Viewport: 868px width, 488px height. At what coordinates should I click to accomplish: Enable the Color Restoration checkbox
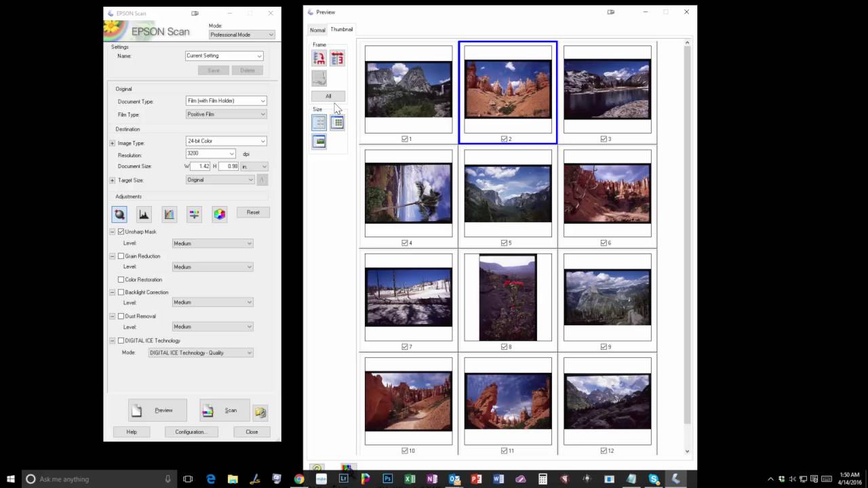tap(121, 279)
